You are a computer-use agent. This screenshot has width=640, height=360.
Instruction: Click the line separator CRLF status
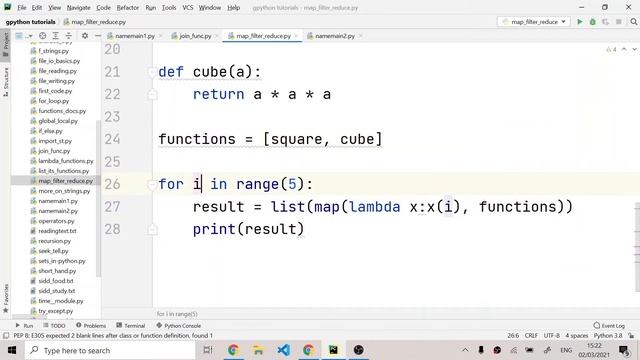pos(531,336)
